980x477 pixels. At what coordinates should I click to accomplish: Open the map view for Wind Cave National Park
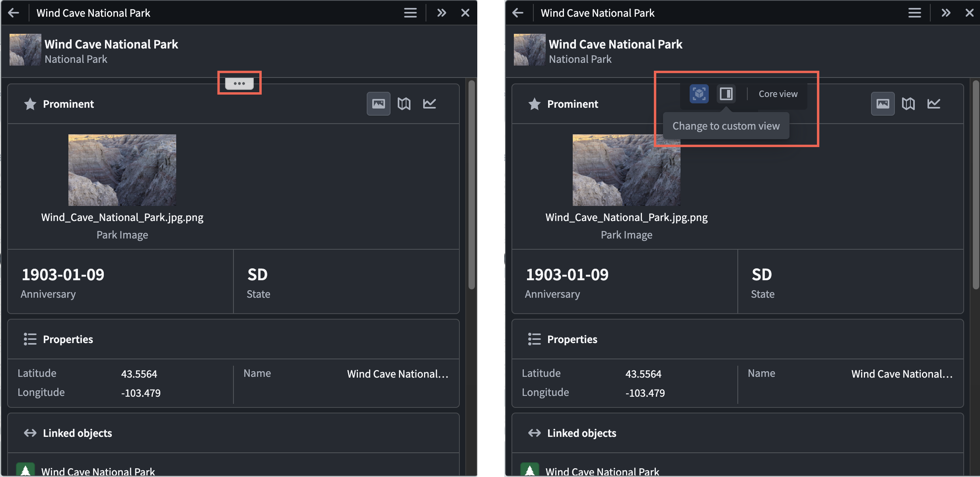(x=404, y=103)
